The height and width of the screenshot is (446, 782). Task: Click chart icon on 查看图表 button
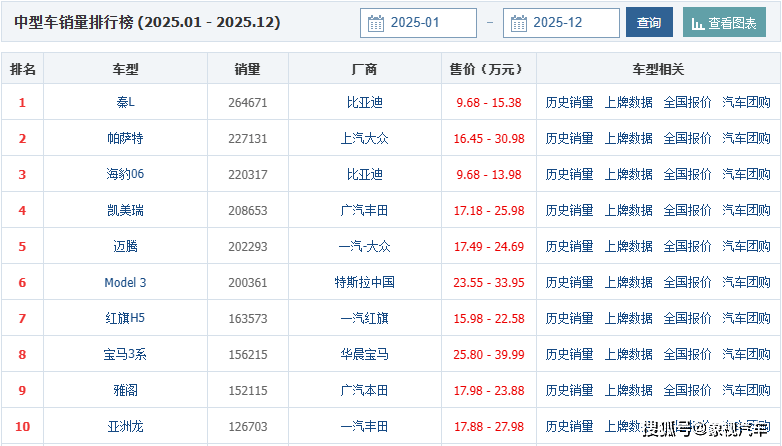pos(696,23)
